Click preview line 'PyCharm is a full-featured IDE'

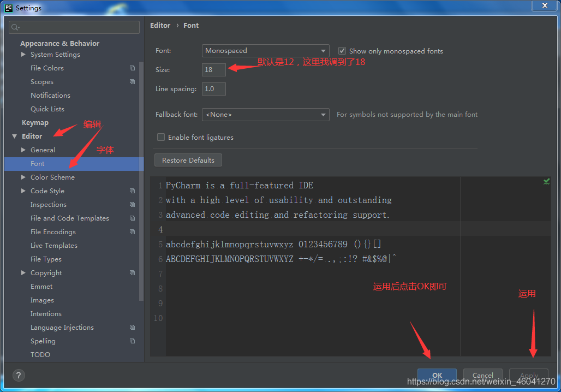tap(240, 186)
